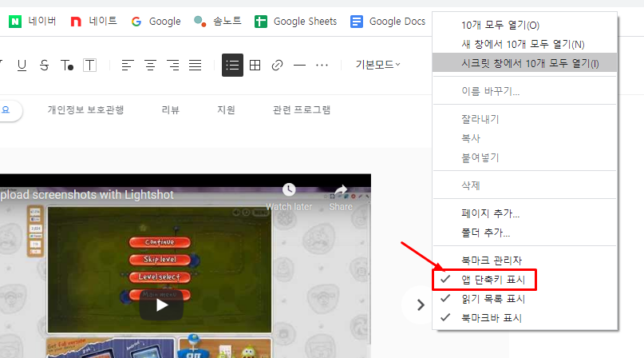This screenshot has width=644, height=358.
Task: Align text center
Action: (x=150, y=65)
